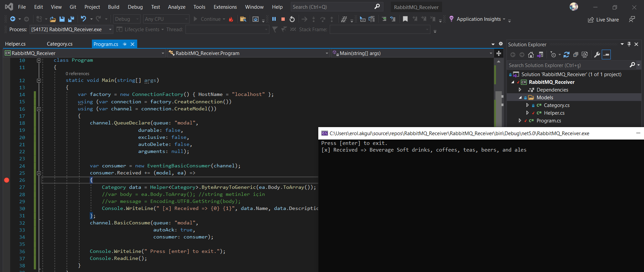
Task: Pause debugging with the Break All icon
Action: tap(274, 19)
